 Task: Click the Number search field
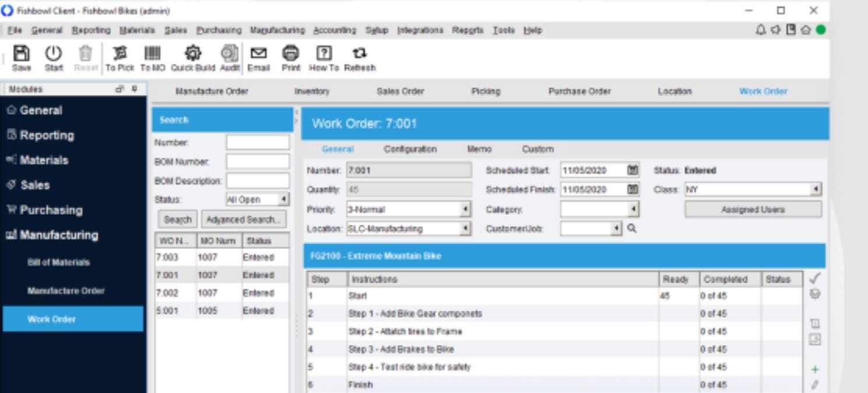click(258, 142)
